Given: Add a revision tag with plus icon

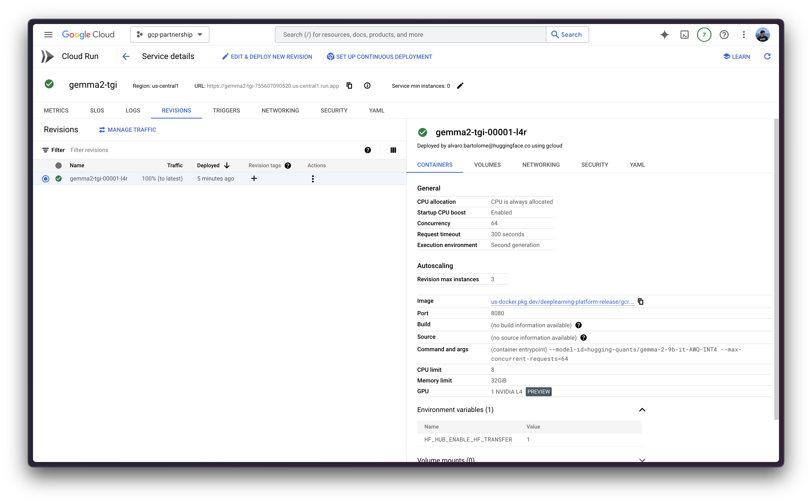Looking at the screenshot, I should coord(254,179).
